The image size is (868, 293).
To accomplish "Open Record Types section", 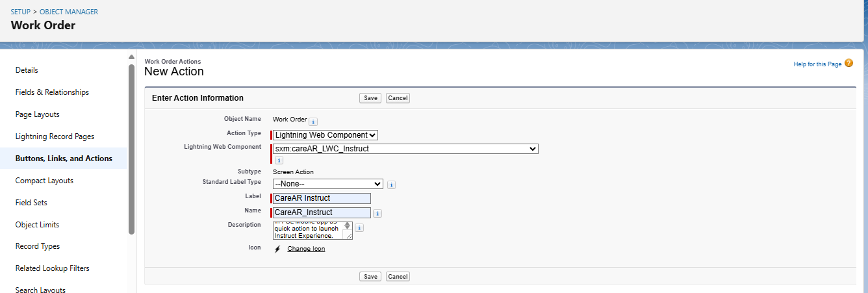I will click(38, 246).
